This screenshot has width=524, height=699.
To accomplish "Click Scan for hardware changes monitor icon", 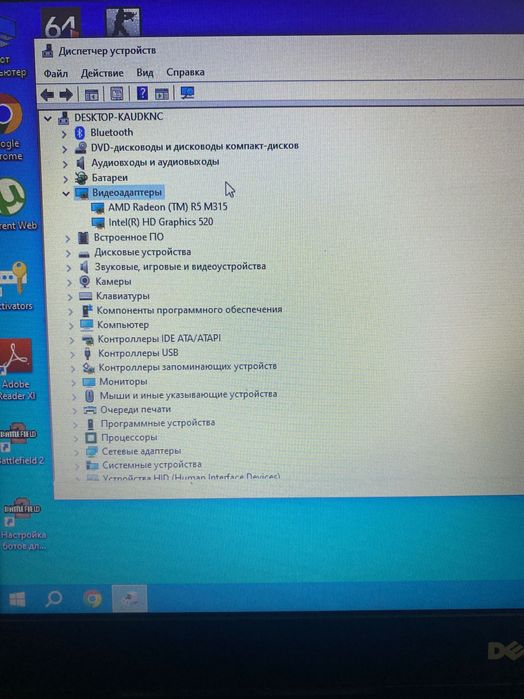I will point(187,93).
